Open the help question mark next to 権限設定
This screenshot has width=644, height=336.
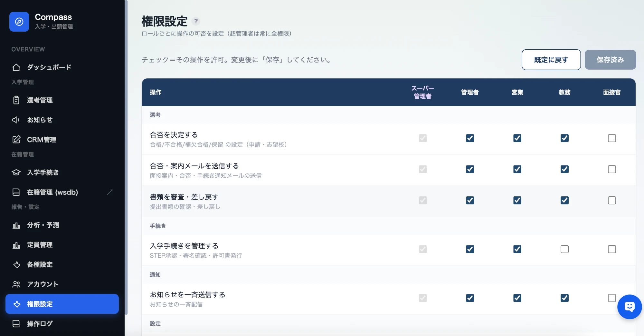196,21
